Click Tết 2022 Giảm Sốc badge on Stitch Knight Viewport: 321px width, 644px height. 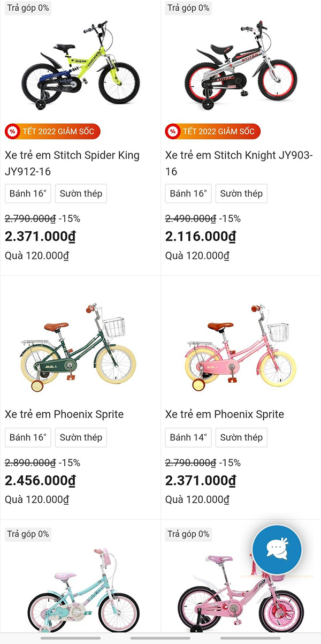(213, 131)
